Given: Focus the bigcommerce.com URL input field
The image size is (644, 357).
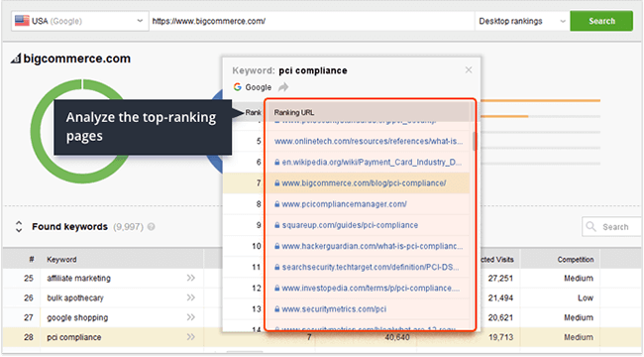Looking at the screenshot, I should 311,21.
